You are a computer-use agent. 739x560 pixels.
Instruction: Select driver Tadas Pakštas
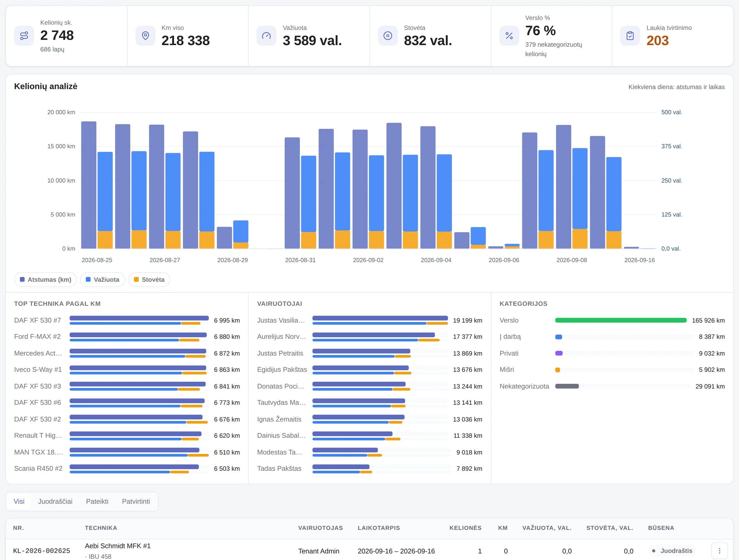coord(369,469)
